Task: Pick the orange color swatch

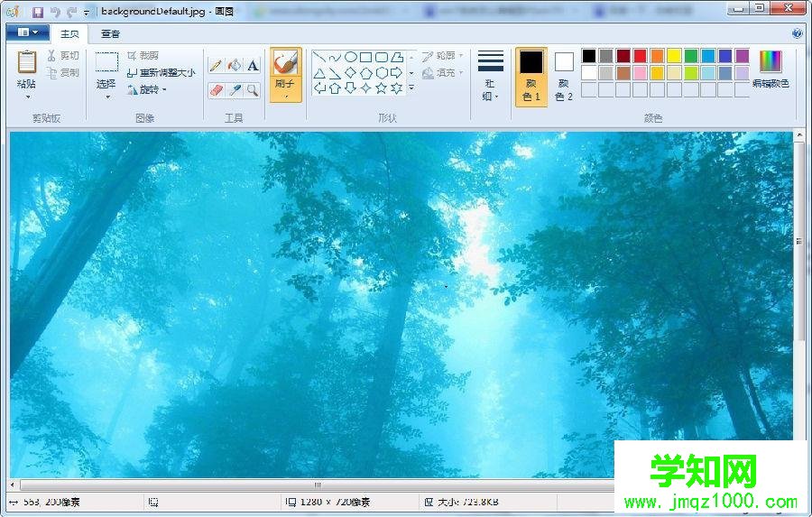Action: tap(657, 55)
